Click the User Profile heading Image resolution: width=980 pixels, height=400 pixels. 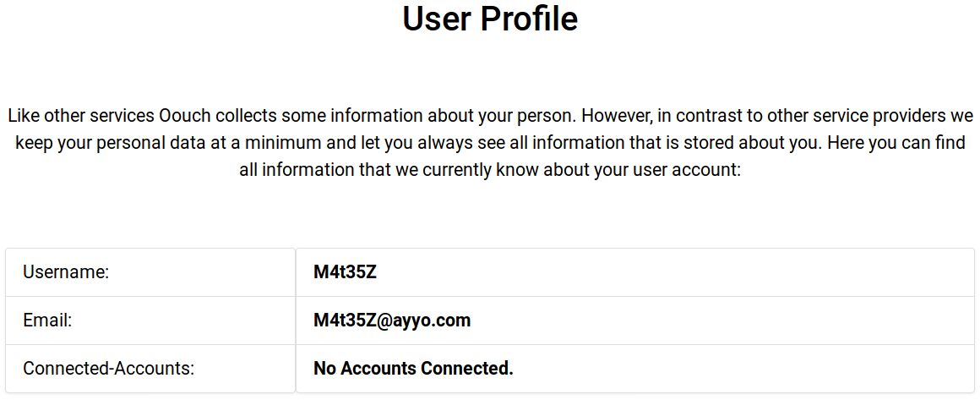[x=490, y=19]
